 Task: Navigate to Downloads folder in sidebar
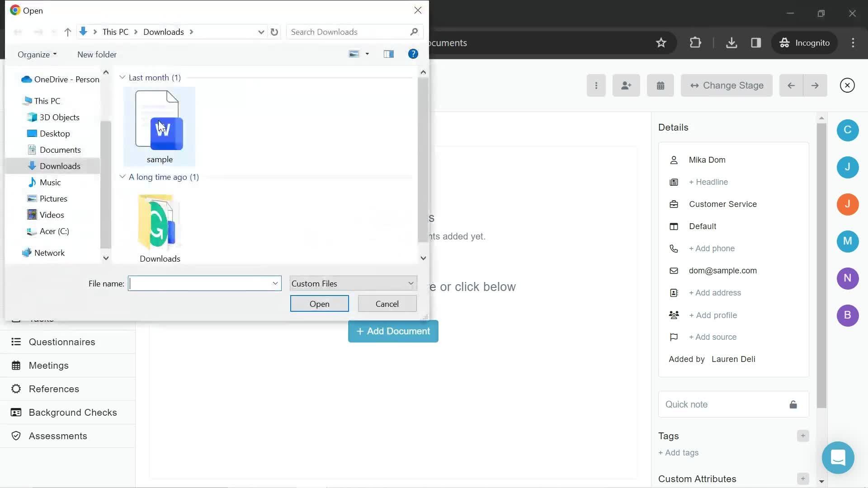click(60, 166)
